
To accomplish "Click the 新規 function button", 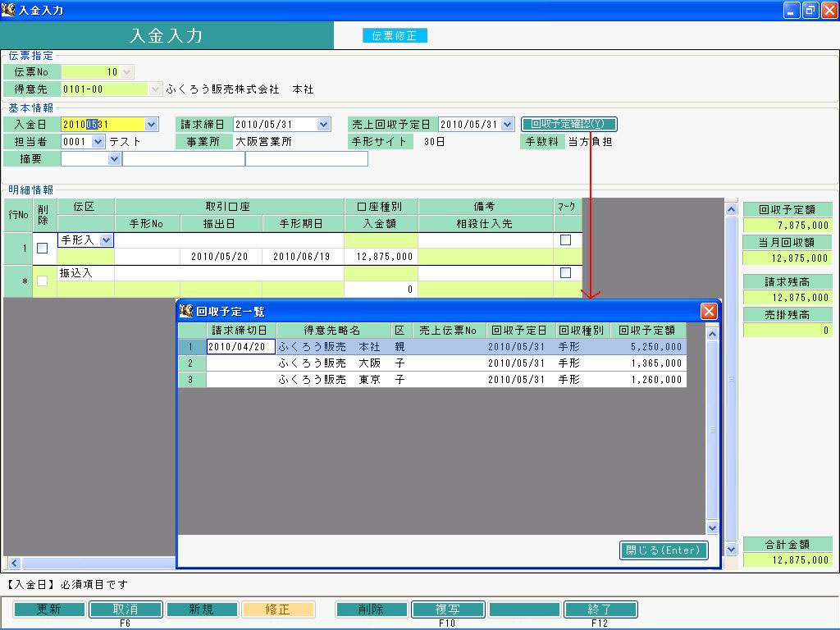I will pyautogui.click(x=202, y=609).
